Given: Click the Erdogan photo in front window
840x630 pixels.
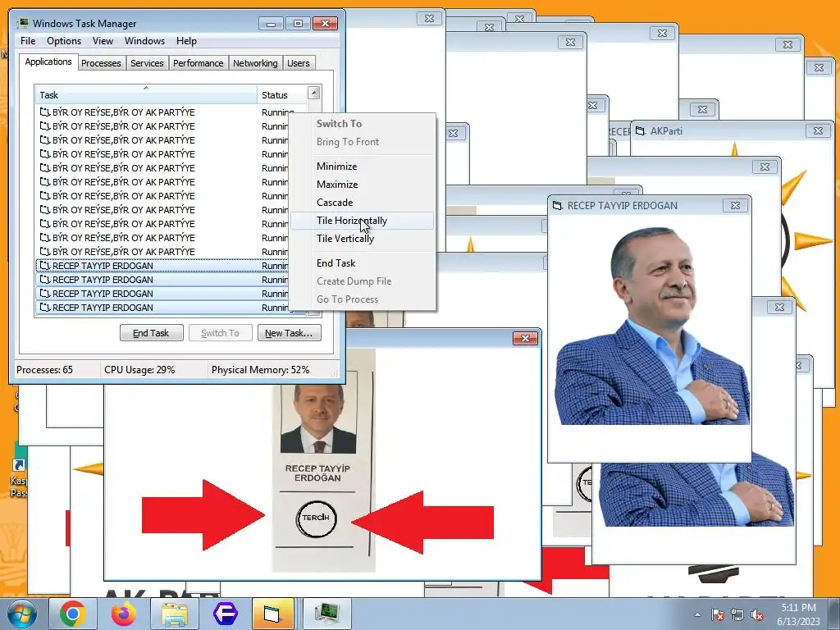Looking at the screenshot, I should click(652, 326).
